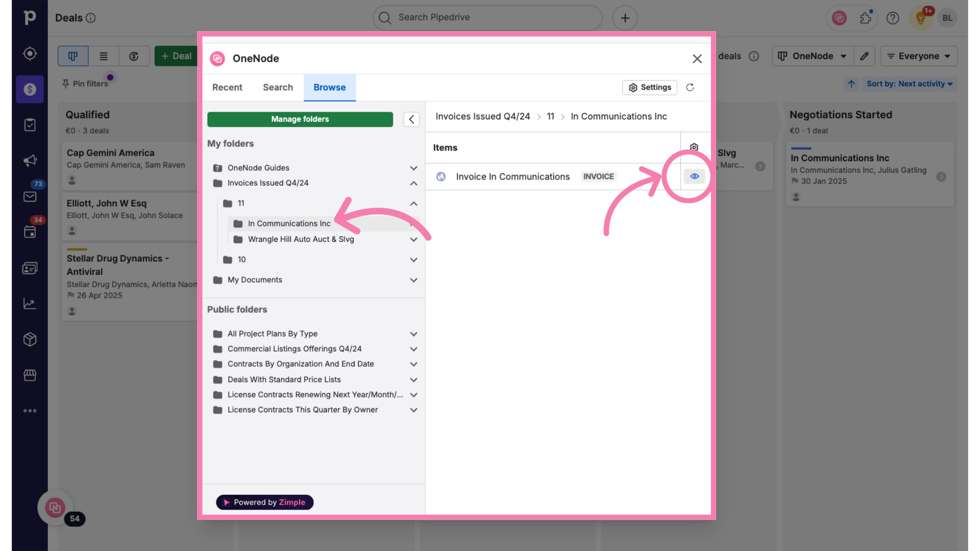Open the Everyone filter dropdown
The image size is (980, 551).
click(x=919, y=56)
